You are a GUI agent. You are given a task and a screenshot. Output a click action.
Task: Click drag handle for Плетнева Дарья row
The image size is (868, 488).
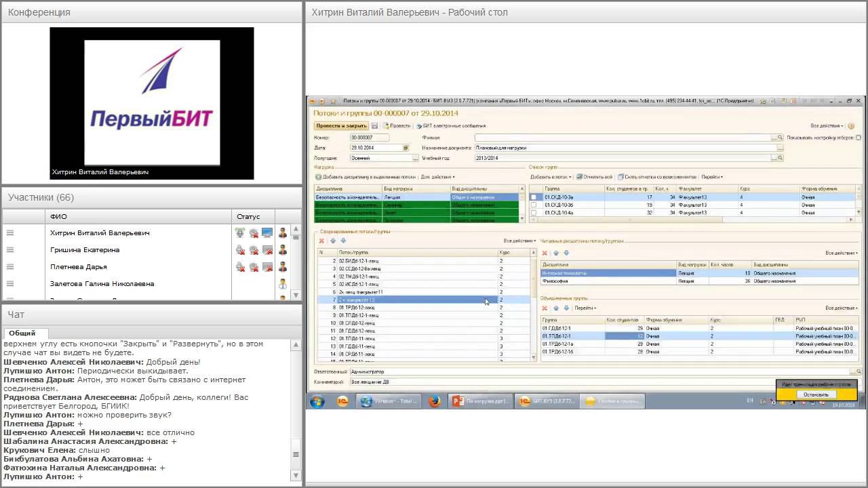(x=10, y=267)
